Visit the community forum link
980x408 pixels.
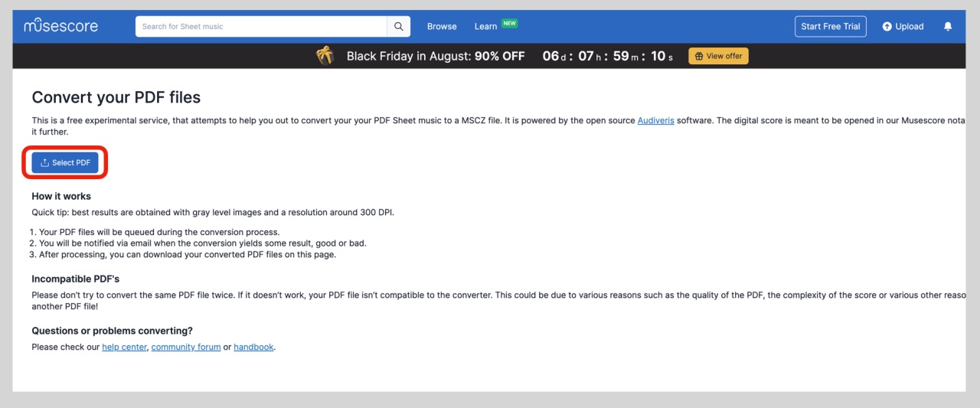point(186,347)
